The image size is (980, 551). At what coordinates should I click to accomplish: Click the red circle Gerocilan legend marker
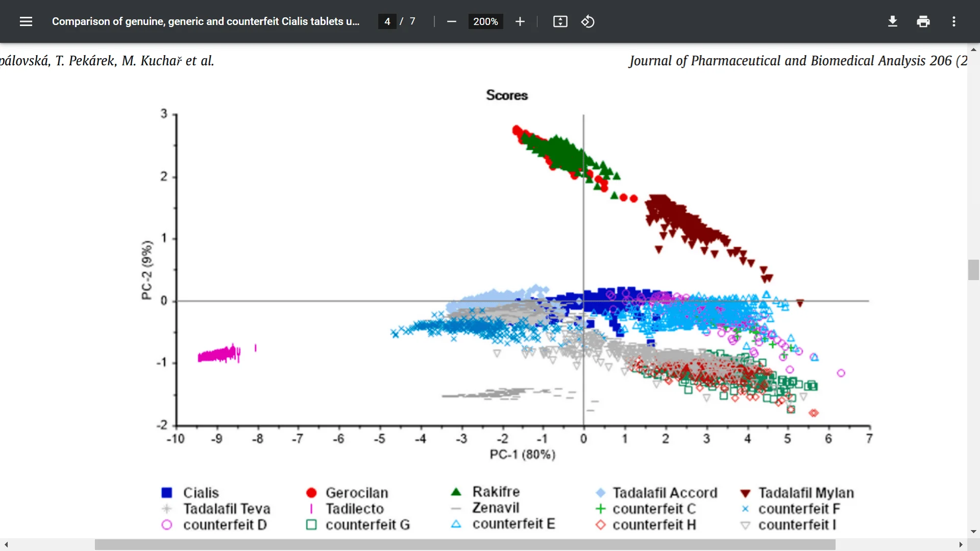(x=311, y=493)
